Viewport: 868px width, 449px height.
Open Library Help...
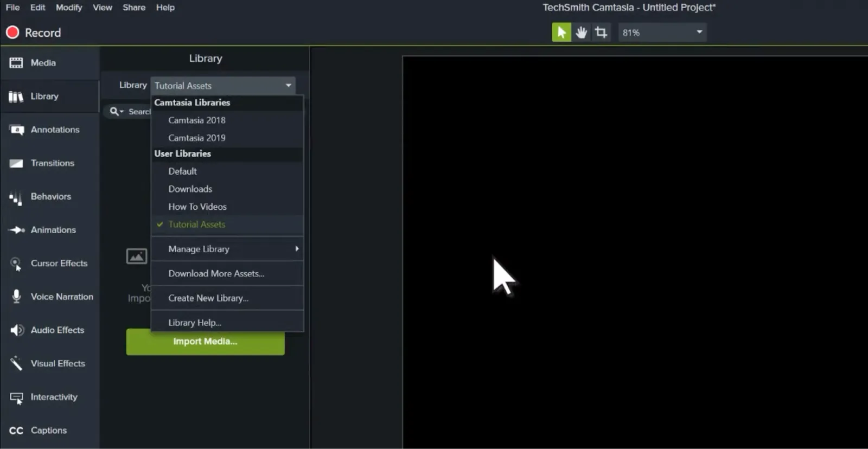click(x=227, y=323)
